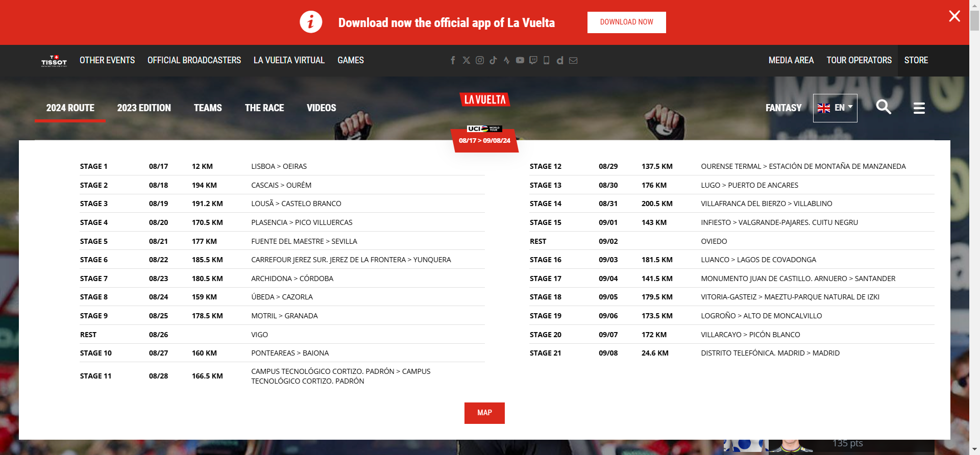This screenshot has height=455, width=980.
Task: Click the Tissot sponsor logo
Action: tap(54, 61)
